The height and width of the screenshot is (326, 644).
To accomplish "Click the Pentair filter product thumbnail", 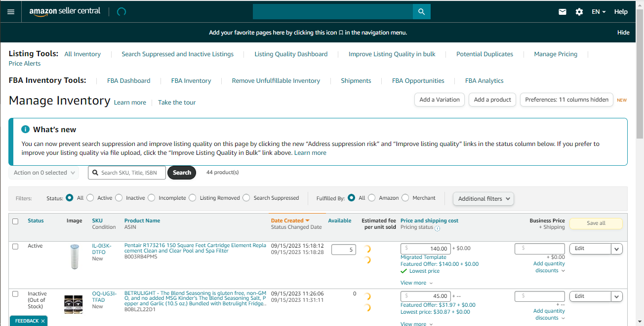I will click(74, 256).
